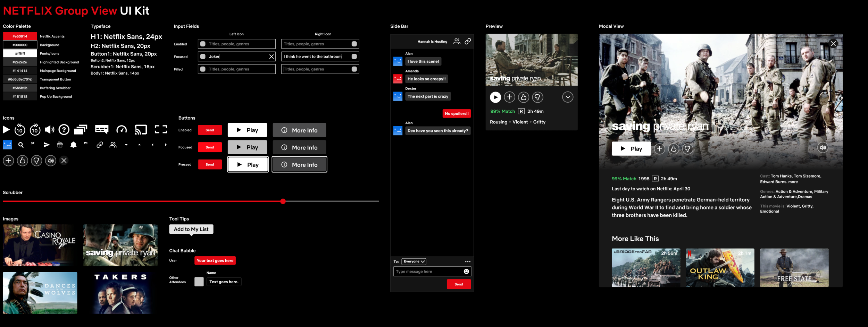Add to list using Preview card plus icon

click(x=509, y=97)
